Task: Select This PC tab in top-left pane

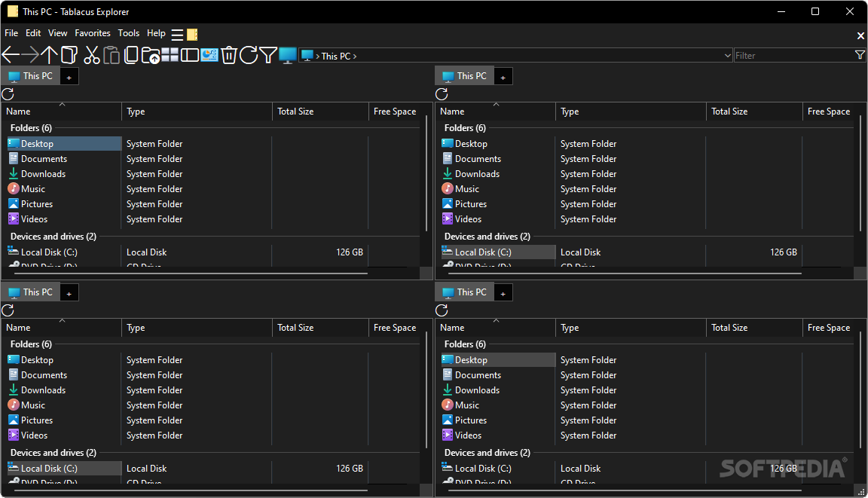Action: coord(31,76)
